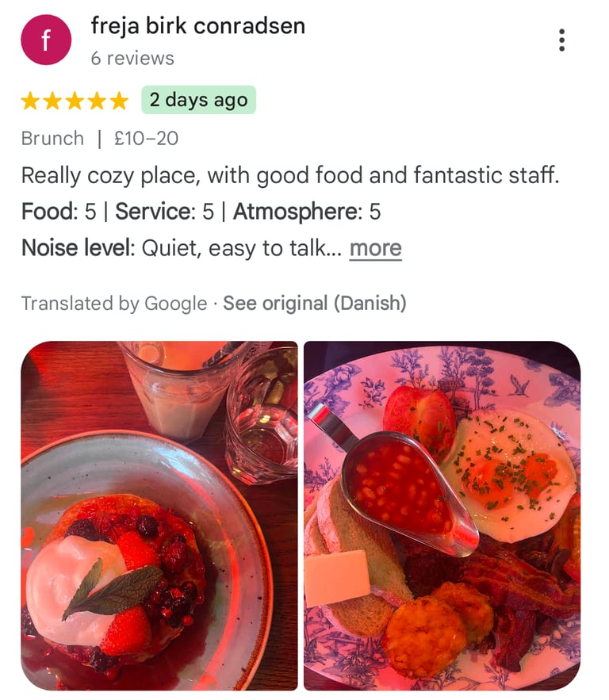
Task: Show original Danish review text
Action: (315, 303)
